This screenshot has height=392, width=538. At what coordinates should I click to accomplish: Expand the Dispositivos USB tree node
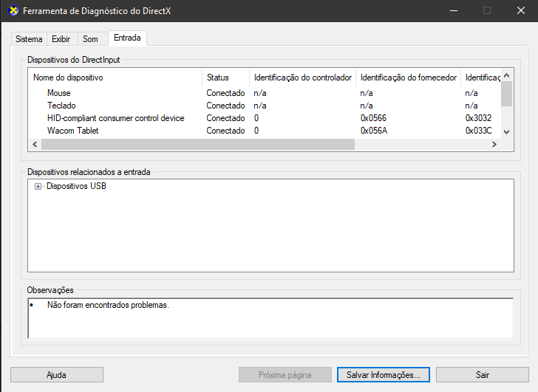click(x=38, y=187)
